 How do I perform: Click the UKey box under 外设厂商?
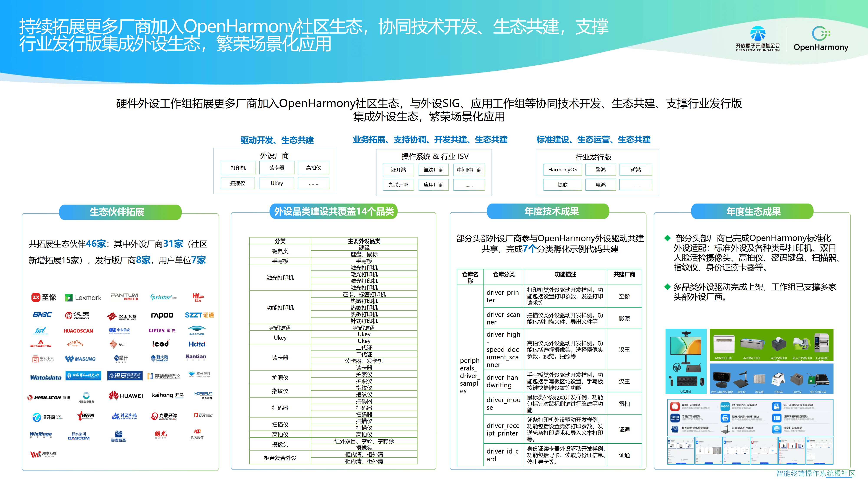(277, 183)
